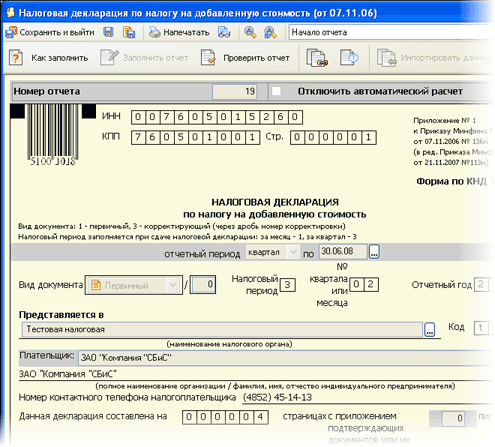Click the Плательщик company name field
Image resolution: width=495 pixels, height=447 pixels.
pos(286,358)
